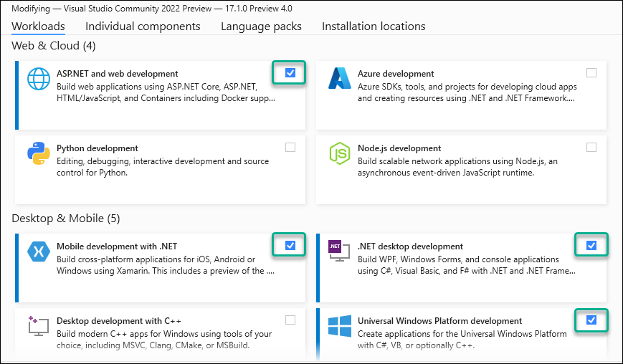Click the Azure development logo icon
Screen dimensions: 623x364
339,80
